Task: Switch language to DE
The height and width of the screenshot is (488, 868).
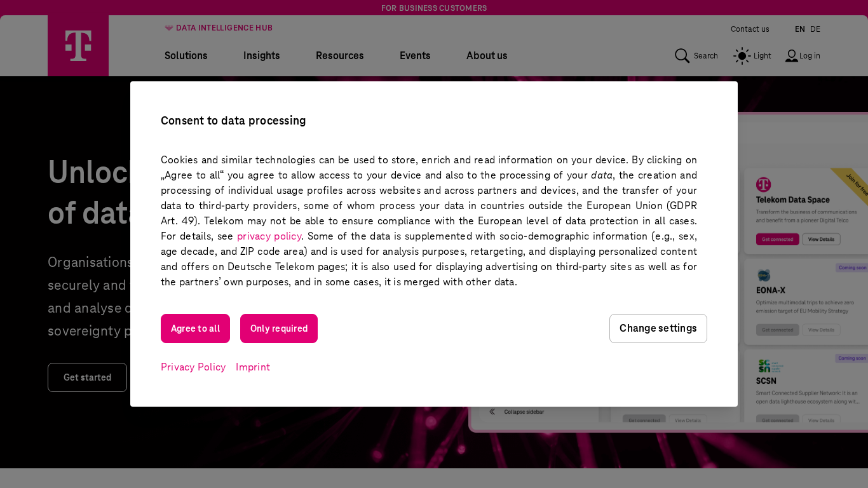Action: point(815,29)
